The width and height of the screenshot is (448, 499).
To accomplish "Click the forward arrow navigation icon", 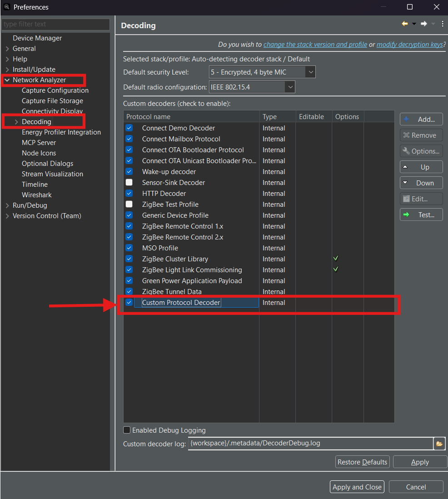I will coord(424,24).
